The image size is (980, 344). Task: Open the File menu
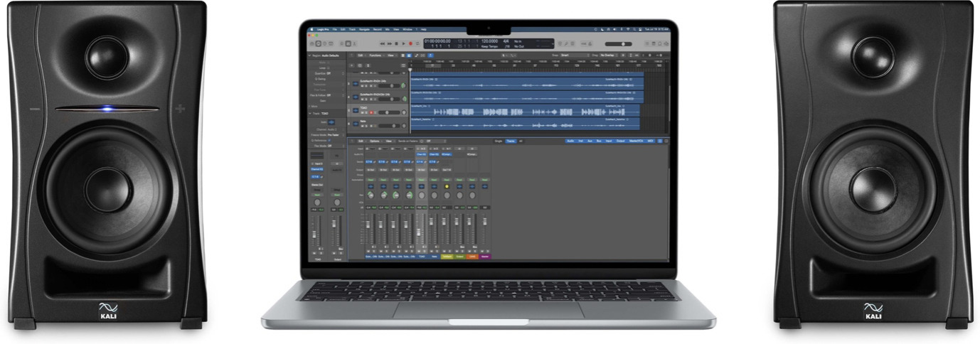[x=335, y=29]
